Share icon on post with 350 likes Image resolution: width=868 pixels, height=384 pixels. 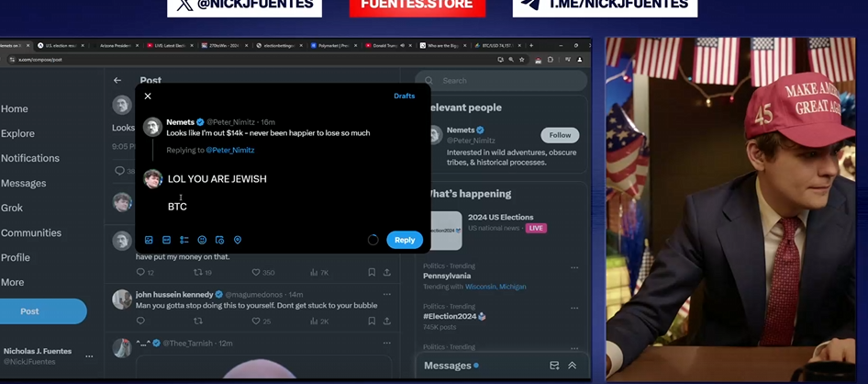[x=387, y=272]
